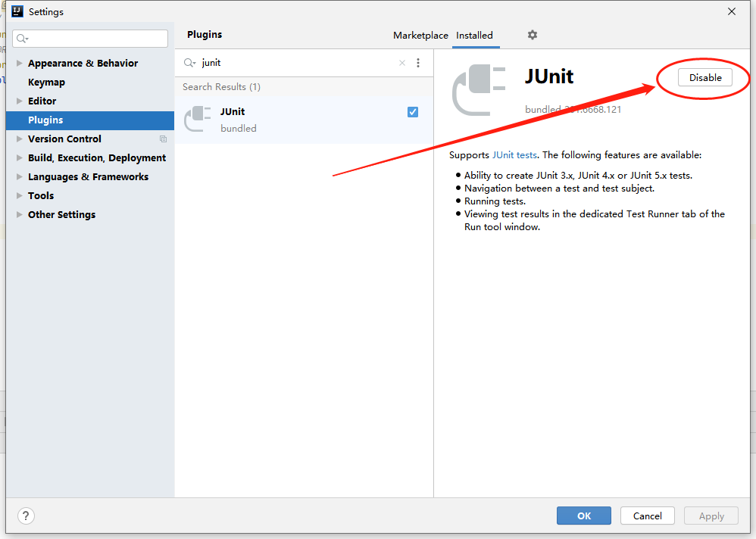The height and width of the screenshot is (539, 756).
Task: Click the bundled version text under JUnit title
Action: point(573,109)
